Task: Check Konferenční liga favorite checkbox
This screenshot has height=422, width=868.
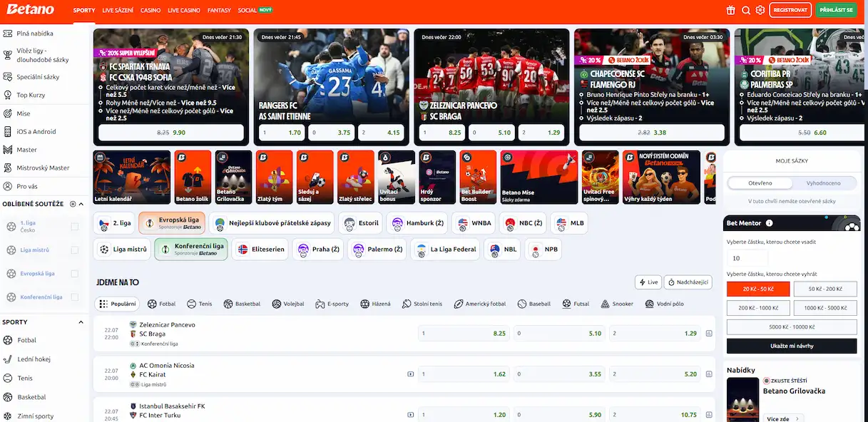Action: [x=75, y=297]
